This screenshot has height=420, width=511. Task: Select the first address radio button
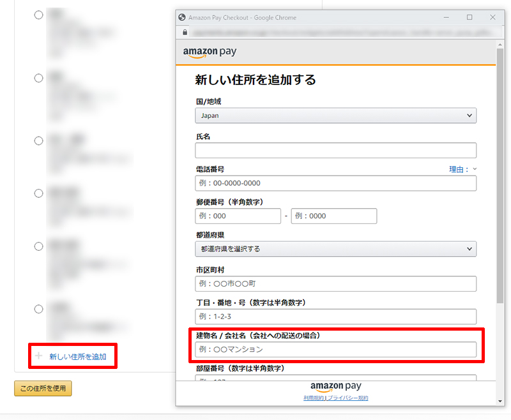38,15
